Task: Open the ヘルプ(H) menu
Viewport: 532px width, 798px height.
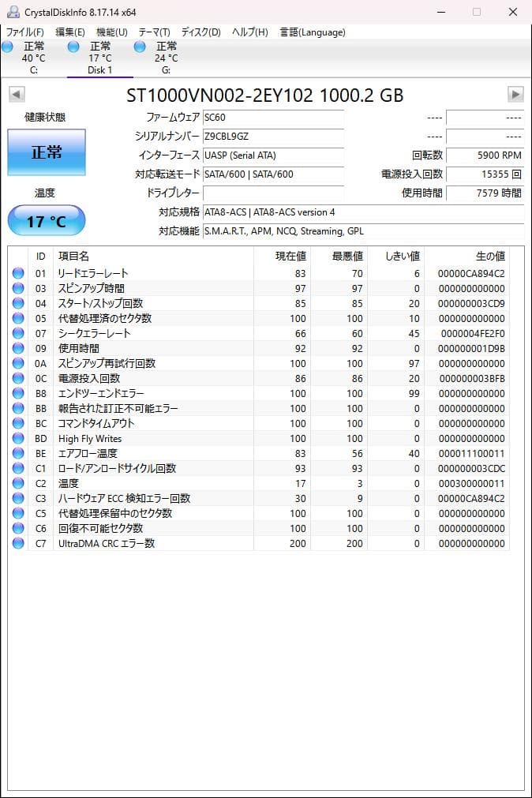Action: coord(250,32)
